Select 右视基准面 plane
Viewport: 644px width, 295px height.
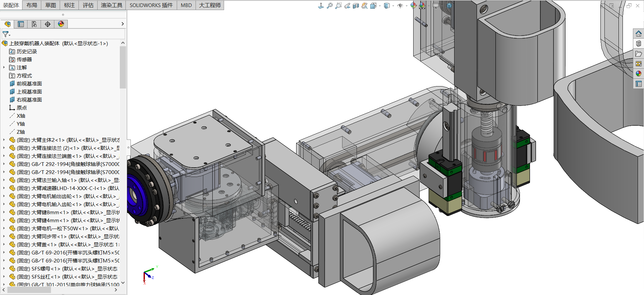point(29,100)
